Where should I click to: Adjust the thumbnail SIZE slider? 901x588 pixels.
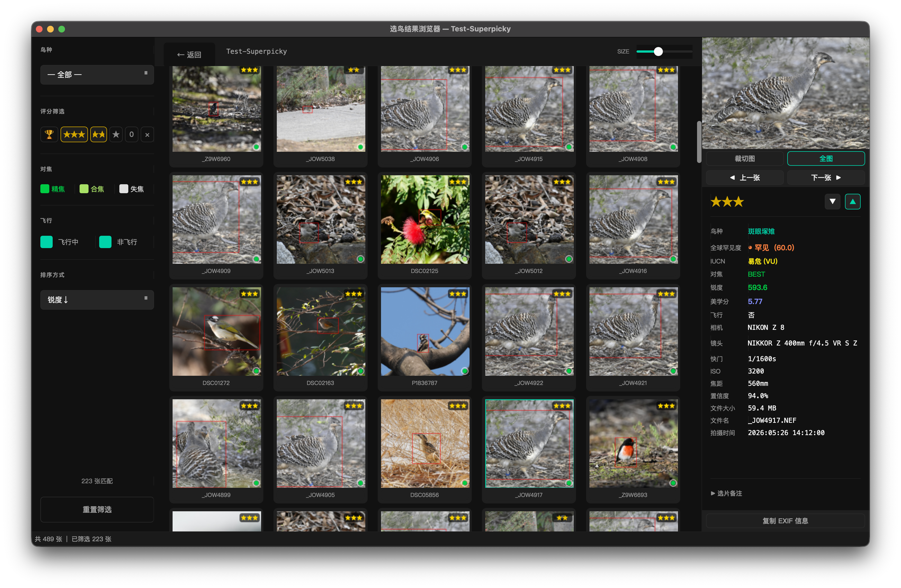(664, 52)
